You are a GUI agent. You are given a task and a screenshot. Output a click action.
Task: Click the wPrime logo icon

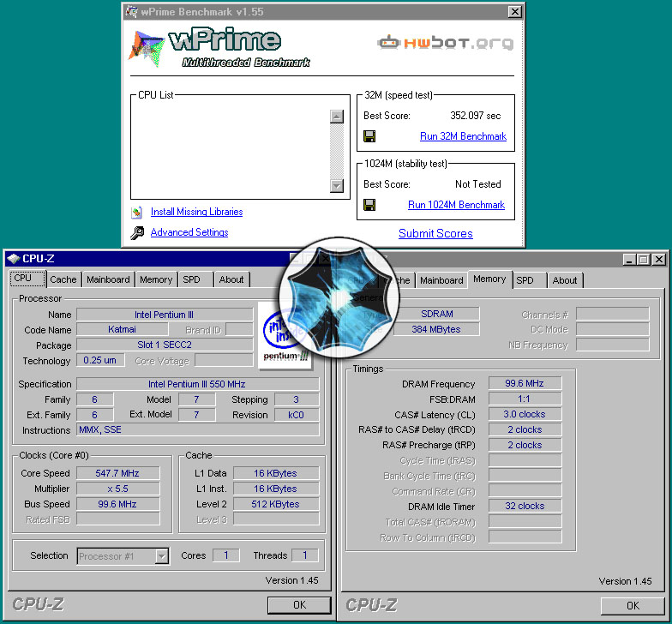click(146, 48)
